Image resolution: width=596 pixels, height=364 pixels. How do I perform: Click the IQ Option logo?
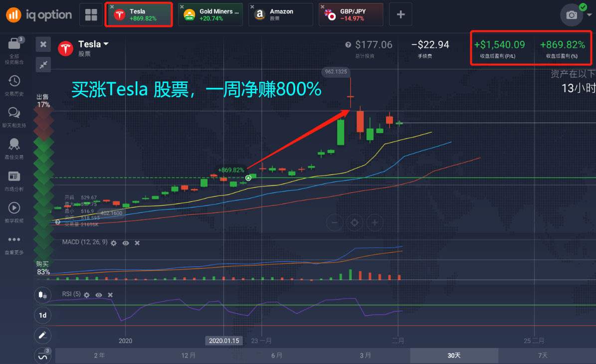pos(39,15)
